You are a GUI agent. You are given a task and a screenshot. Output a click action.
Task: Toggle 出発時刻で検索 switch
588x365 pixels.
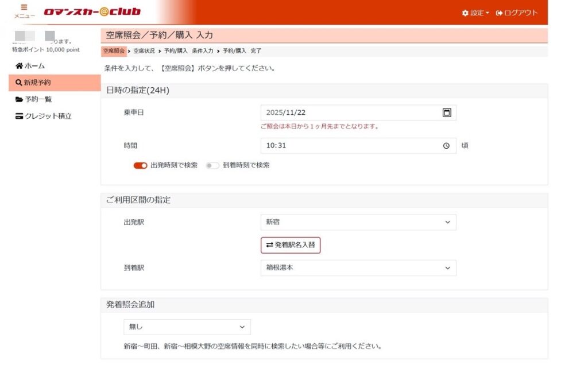[x=141, y=165]
